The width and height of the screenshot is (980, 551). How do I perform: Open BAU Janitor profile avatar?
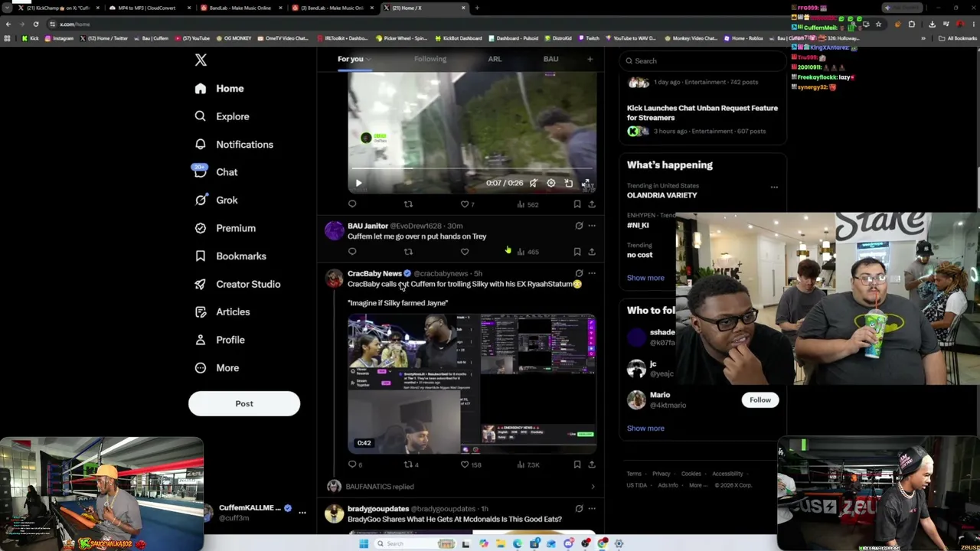[334, 231]
